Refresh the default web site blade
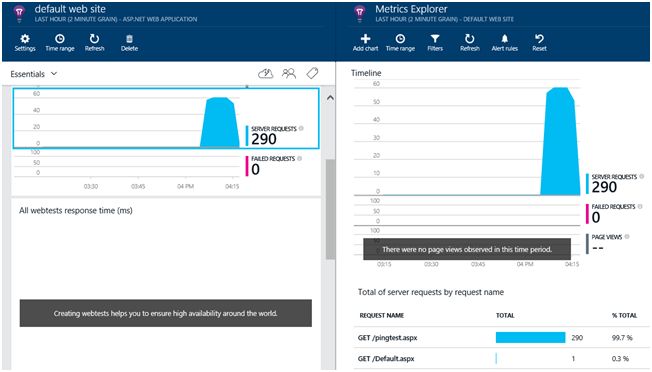The image size is (652, 372). tap(94, 43)
